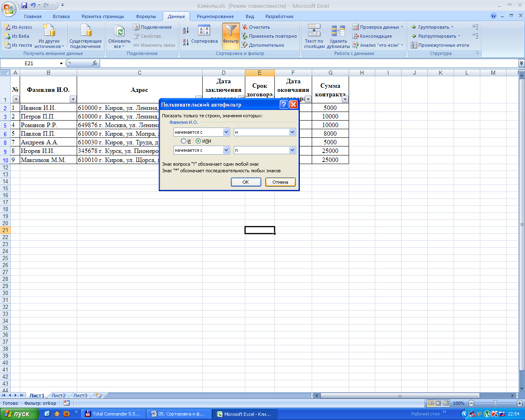The image size is (525, 420).
Task: Switch to Вид tab
Action: click(x=250, y=16)
